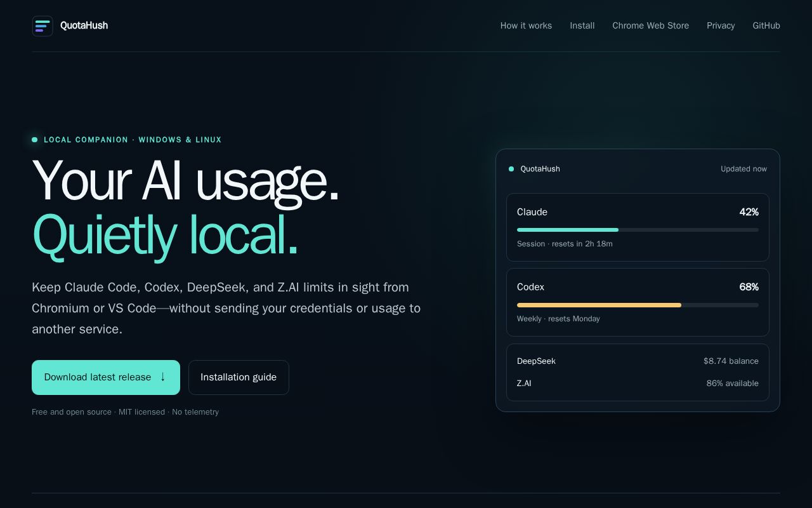This screenshot has height=508, width=812.
Task: Click the '$8.74 balance' value
Action: coord(731,361)
